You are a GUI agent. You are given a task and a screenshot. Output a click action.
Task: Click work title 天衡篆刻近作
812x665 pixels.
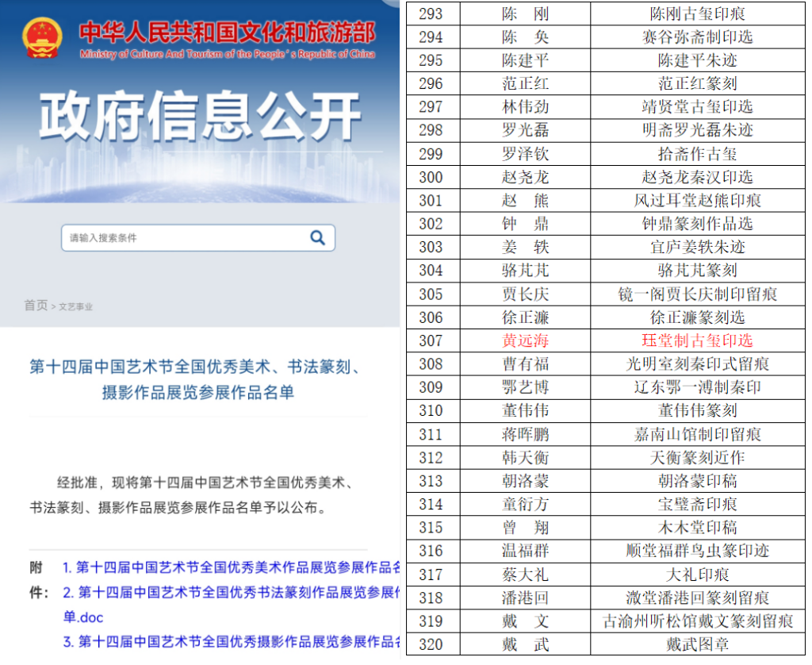(697, 458)
